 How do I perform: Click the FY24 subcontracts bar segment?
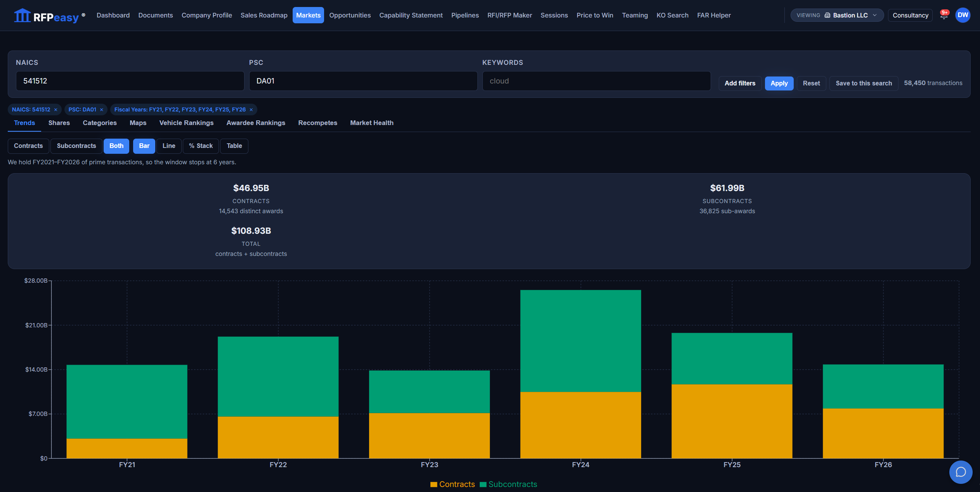coord(581,341)
